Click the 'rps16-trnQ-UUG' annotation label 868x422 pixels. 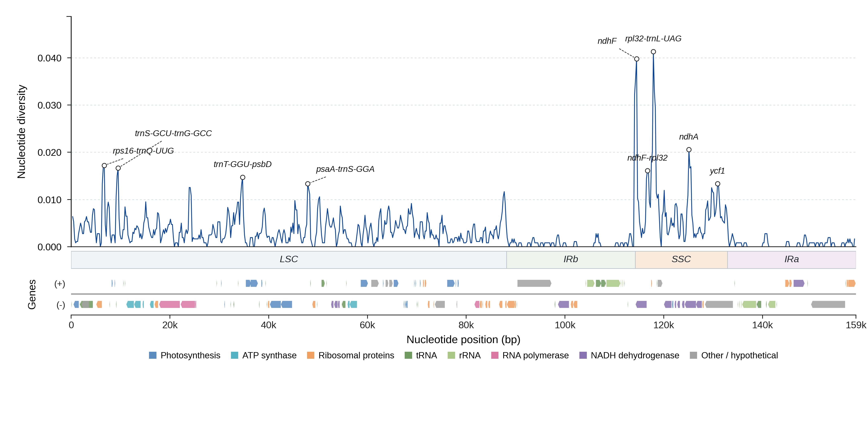coord(143,151)
